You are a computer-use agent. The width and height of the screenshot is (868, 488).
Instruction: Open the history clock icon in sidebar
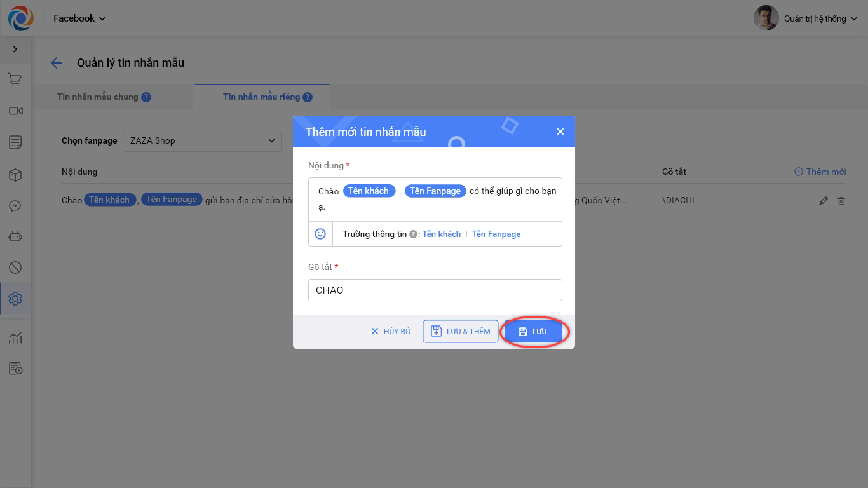15,369
